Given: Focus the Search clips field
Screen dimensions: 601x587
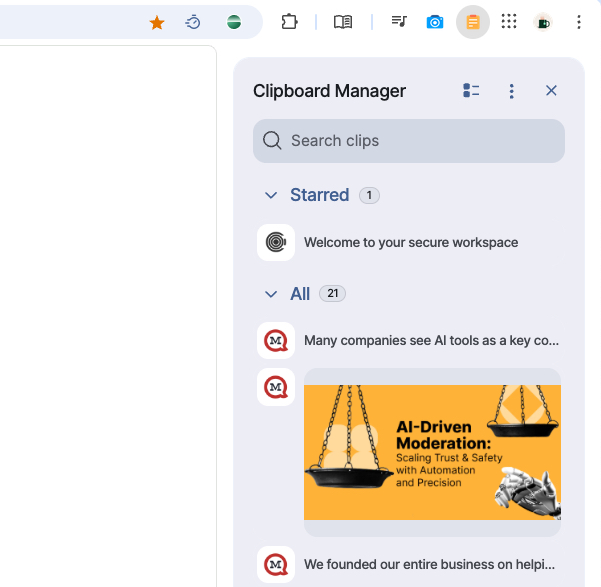Looking at the screenshot, I should 409,141.
